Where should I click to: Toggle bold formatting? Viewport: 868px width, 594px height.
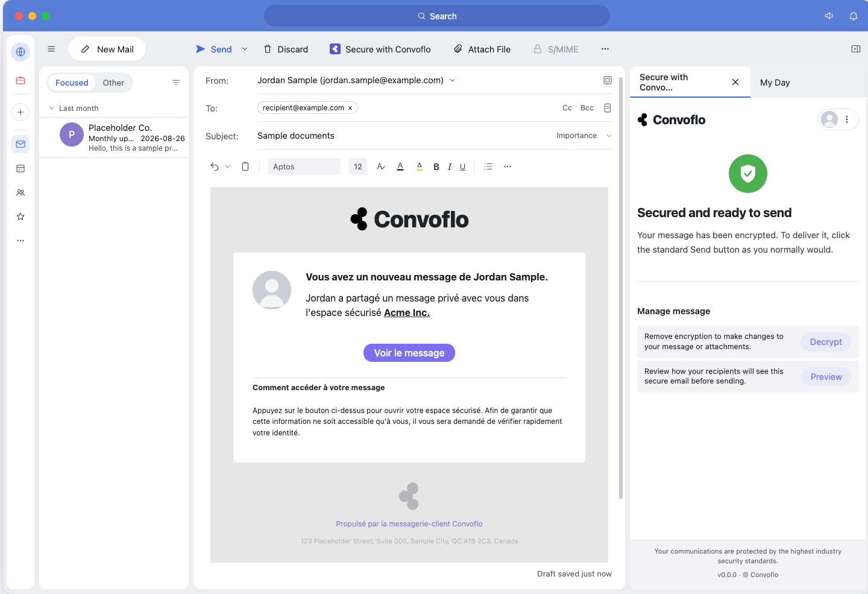tap(436, 167)
